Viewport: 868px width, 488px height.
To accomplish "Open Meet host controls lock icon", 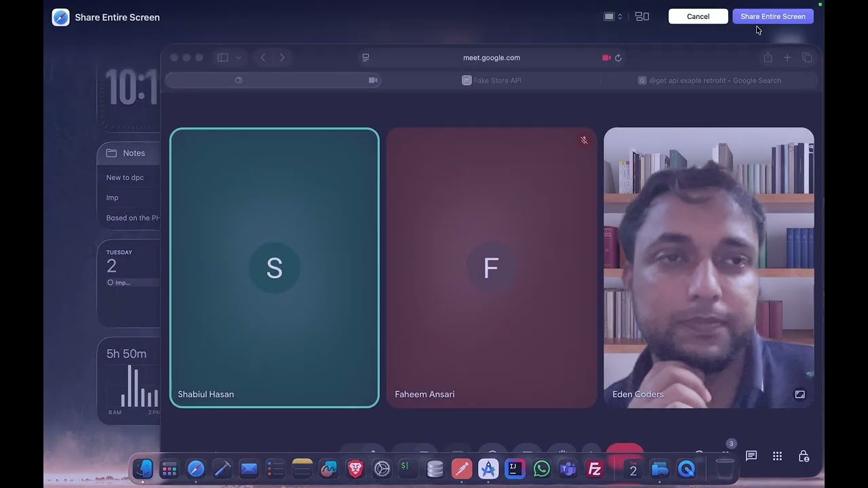I will click(804, 456).
